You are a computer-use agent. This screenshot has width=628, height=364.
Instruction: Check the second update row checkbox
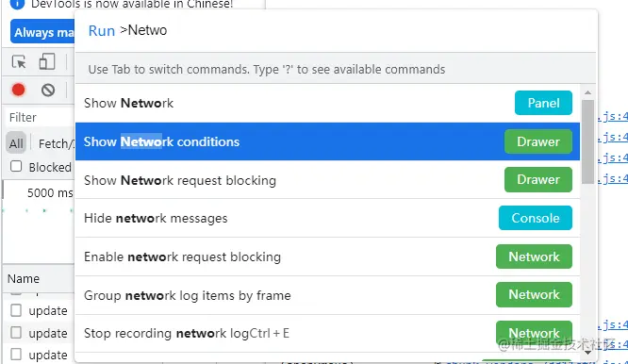click(16, 332)
